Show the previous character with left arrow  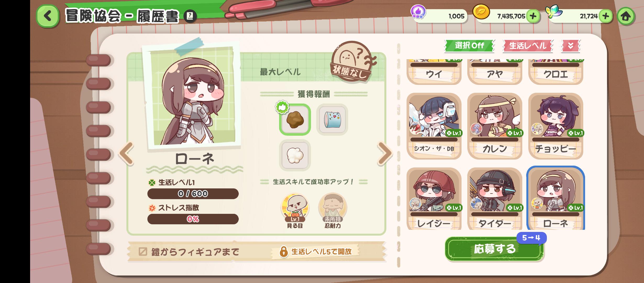(126, 154)
